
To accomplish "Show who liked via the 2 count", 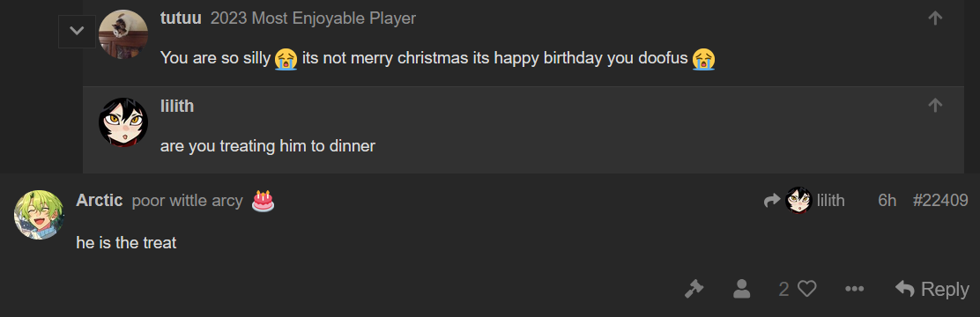I will tap(783, 289).
